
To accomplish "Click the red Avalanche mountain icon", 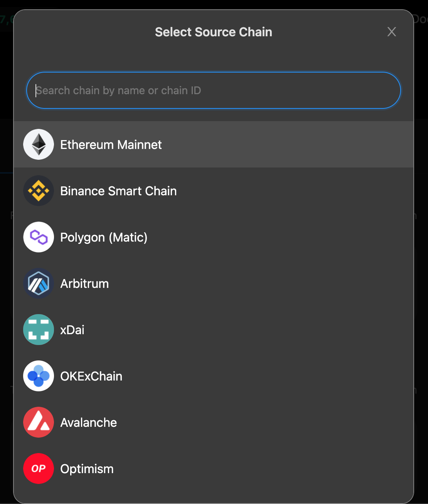I will [x=39, y=422].
